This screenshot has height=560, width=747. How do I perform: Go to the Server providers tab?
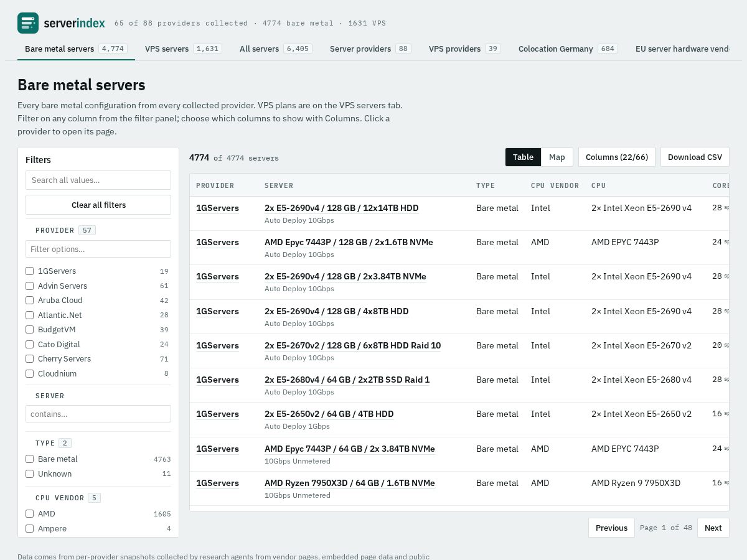click(370, 49)
